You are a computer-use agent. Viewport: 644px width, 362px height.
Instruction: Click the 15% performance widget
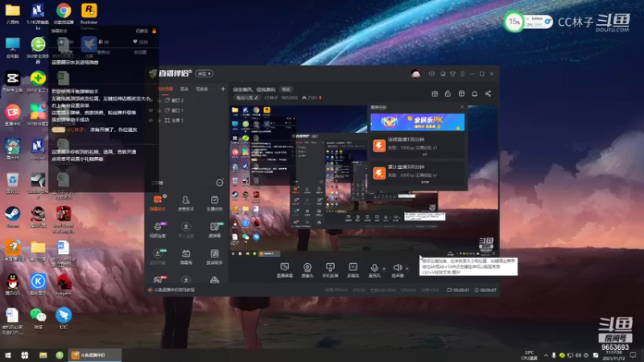pos(528,22)
